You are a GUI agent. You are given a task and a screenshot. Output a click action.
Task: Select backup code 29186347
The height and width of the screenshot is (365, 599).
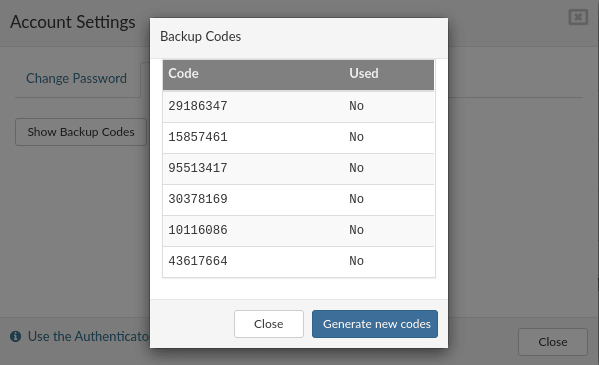tap(198, 106)
